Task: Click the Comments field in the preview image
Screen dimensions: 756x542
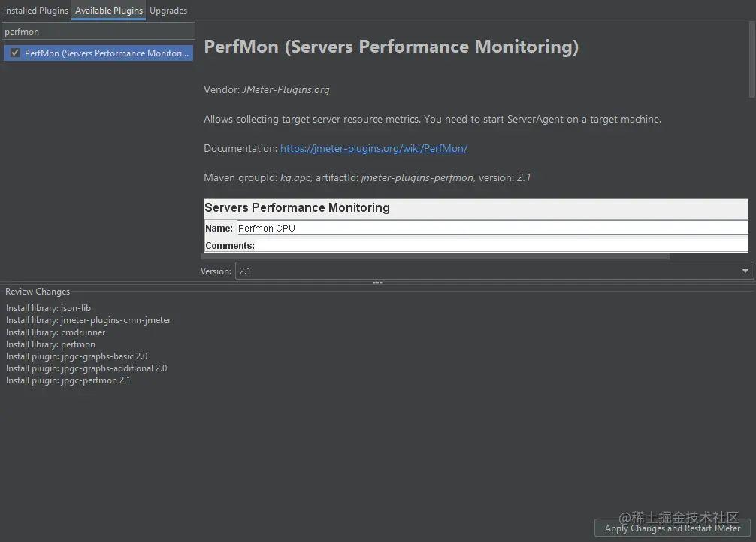Action: pyautogui.click(x=501, y=246)
